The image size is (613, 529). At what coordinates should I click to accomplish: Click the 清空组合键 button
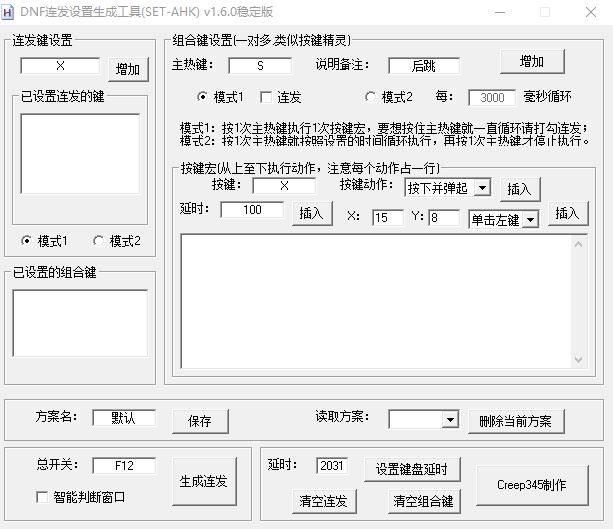(x=424, y=501)
